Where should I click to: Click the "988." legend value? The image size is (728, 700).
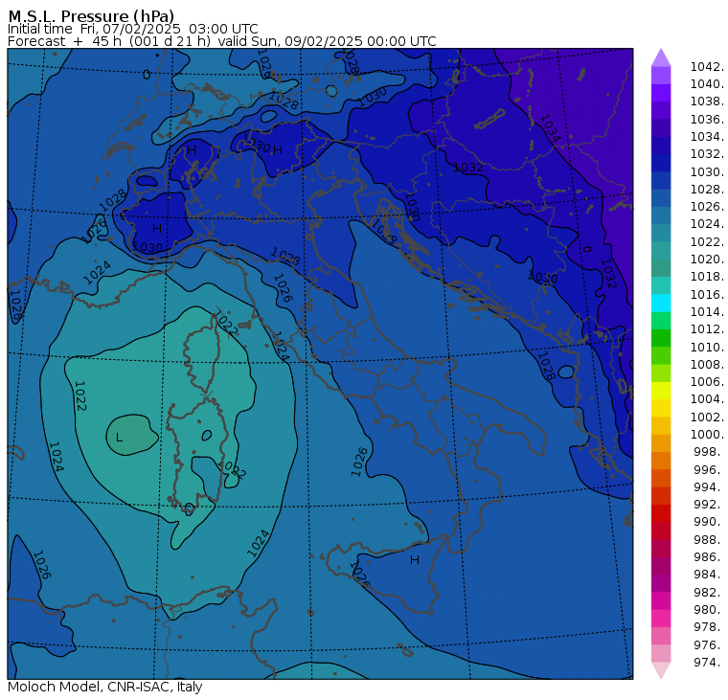(x=709, y=539)
